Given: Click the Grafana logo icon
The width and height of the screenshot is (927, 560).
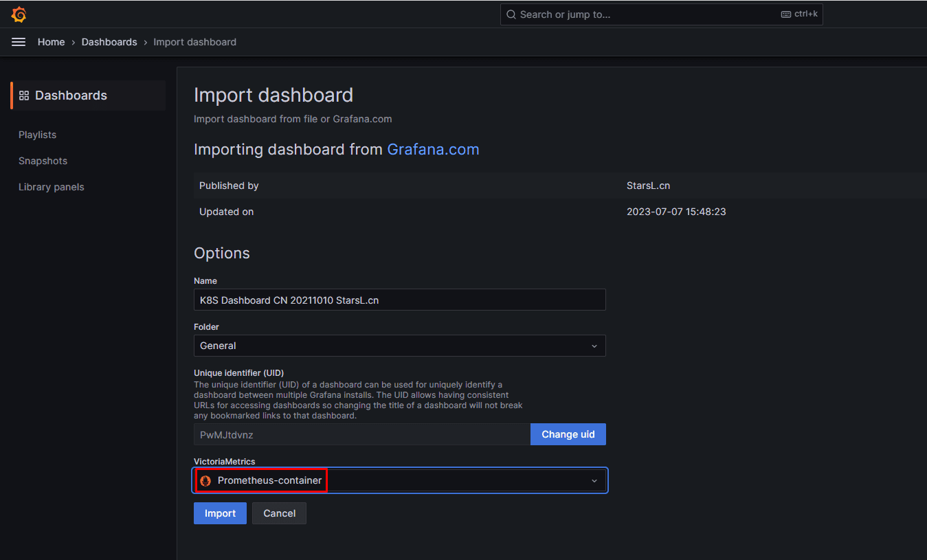Looking at the screenshot, I should (19, 14).
